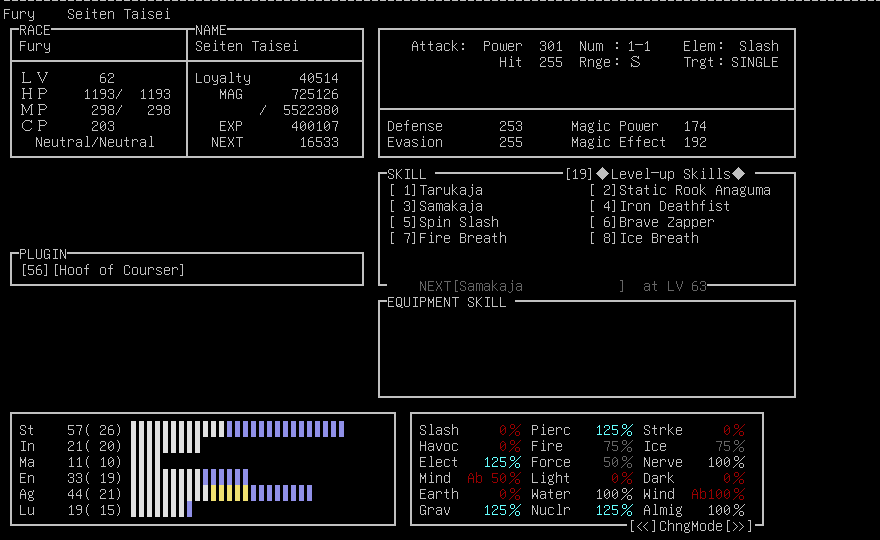This screenshot has height=540, width=880.
Task: Click the Nuclr resistance 125% value
Action: point(614,510)
